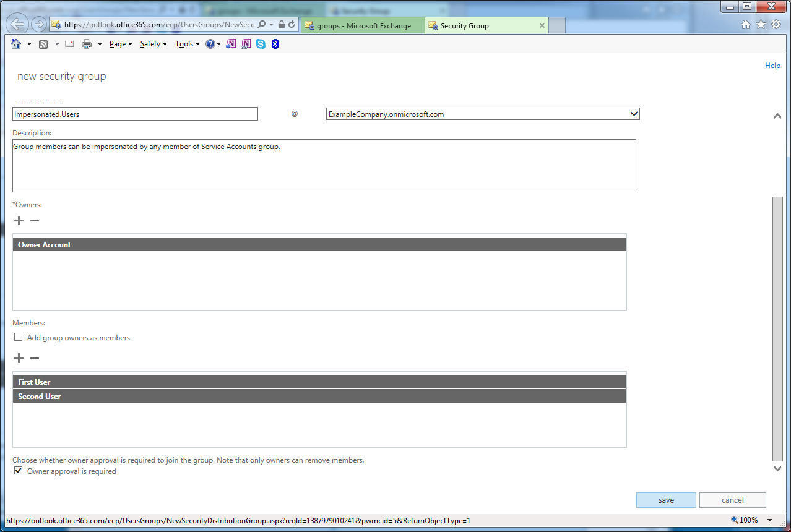
Task: Click the cancel button
Action: 732,500
